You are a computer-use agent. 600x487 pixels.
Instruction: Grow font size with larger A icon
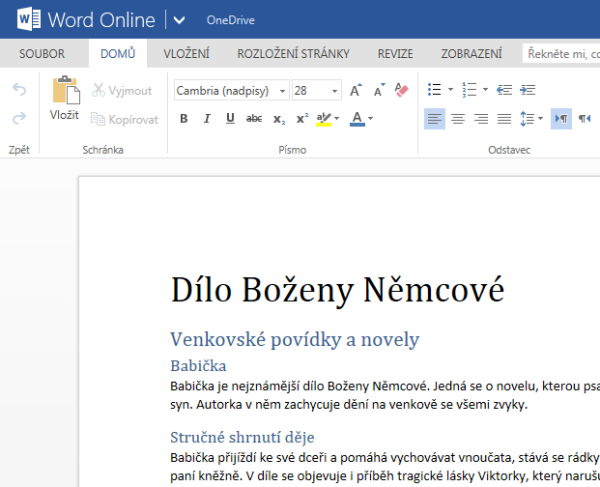coord(357,90)
